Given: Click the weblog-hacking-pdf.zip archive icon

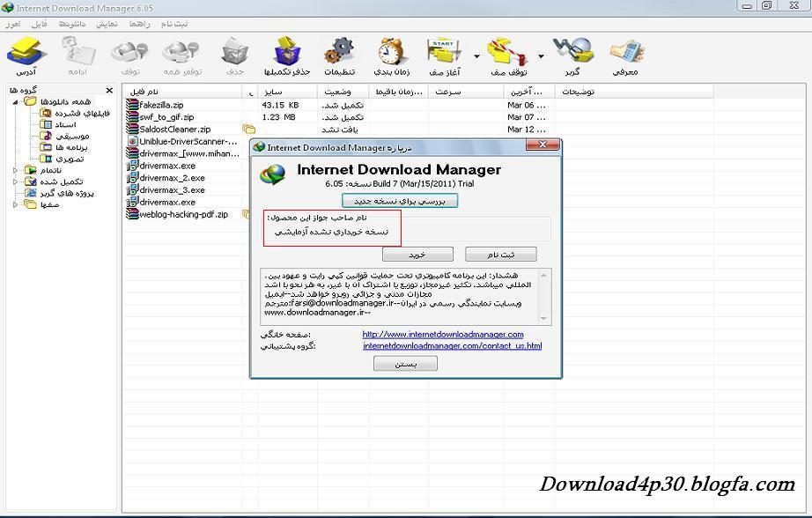Looking at the screenshot, I should [133, 214].
